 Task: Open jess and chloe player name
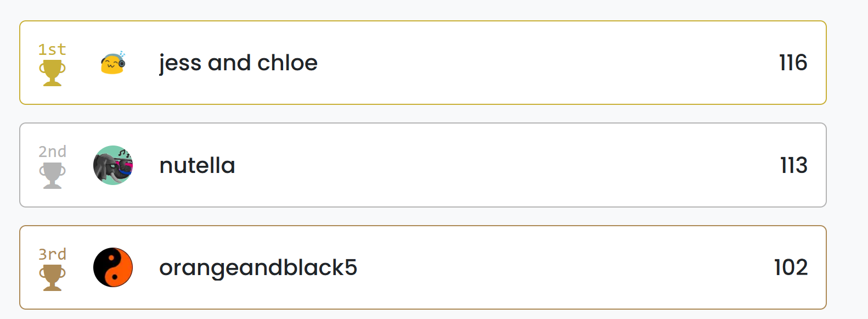[238, 63]
